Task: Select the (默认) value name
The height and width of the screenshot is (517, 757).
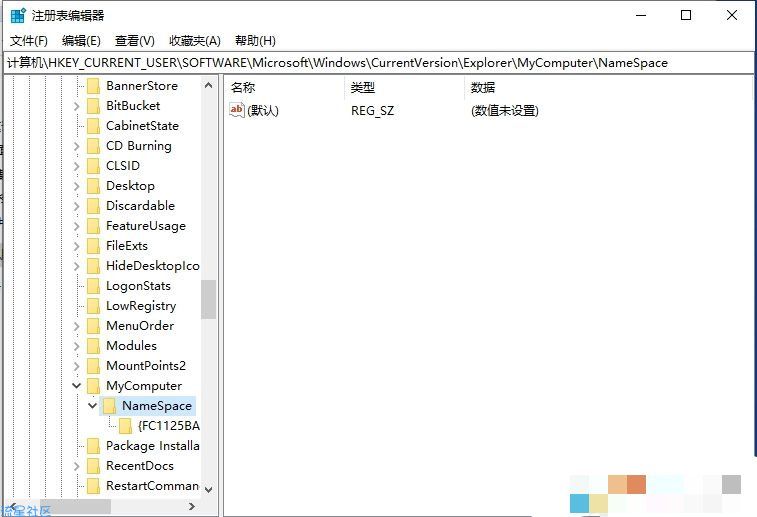Action: 263,111
